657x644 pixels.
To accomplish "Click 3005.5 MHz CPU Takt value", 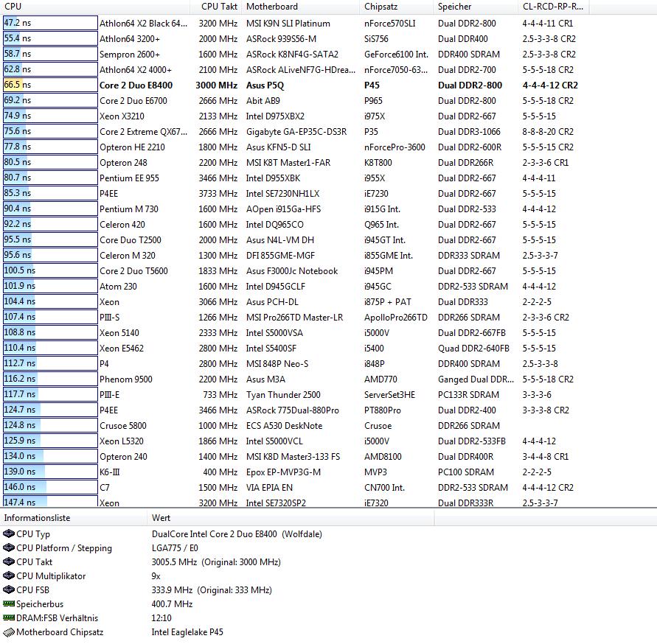I will [x=216, y=562].
